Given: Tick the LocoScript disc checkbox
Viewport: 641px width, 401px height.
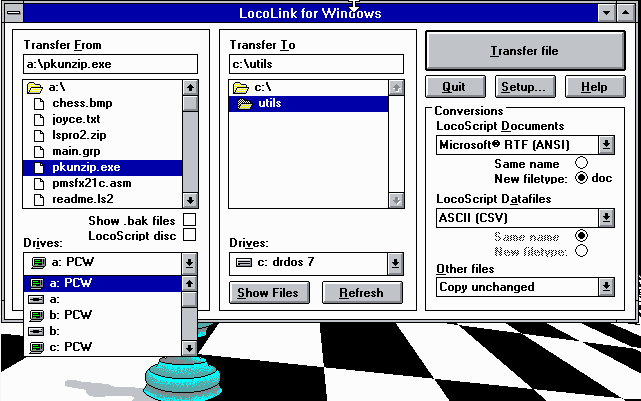Looking at the screenshot, I should point(189,236).
